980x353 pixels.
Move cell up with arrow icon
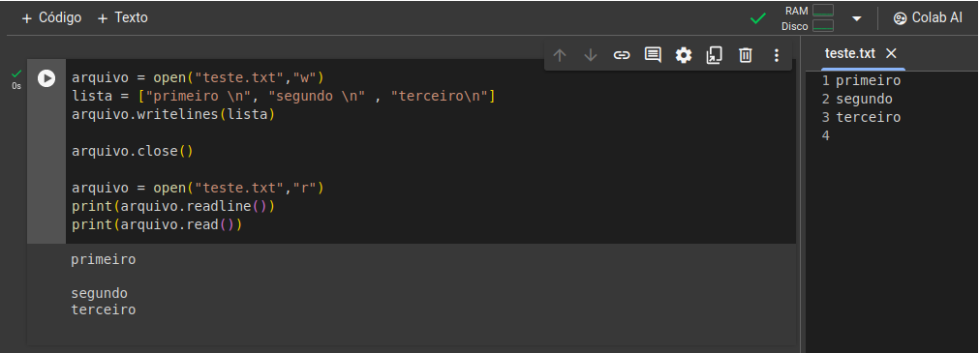click(560, 55)
